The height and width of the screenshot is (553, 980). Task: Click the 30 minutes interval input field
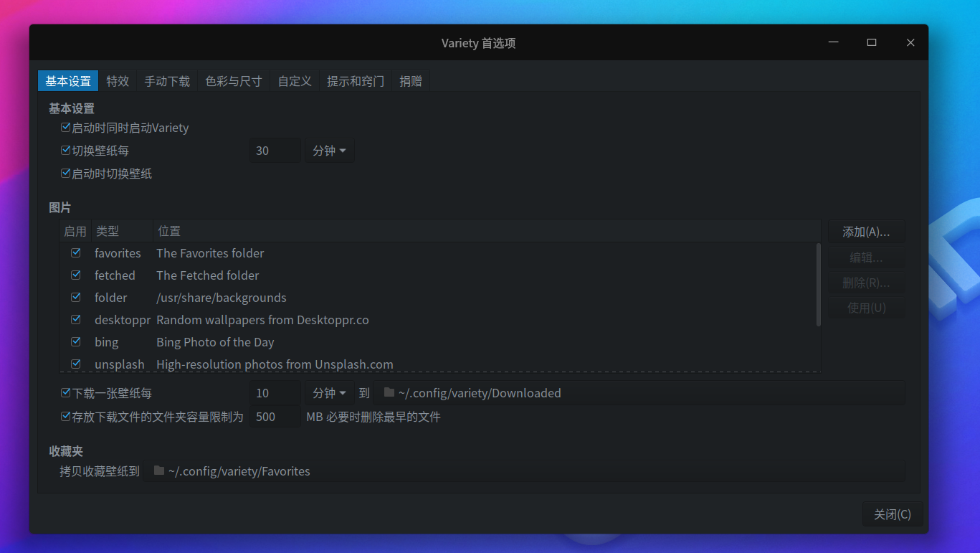[275, 150]
